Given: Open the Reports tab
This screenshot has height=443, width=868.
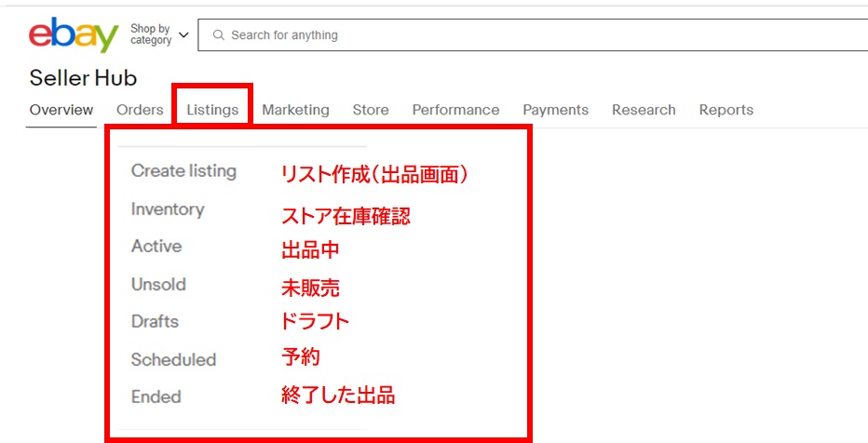Looking at the screenshot, I should [726, 110].
